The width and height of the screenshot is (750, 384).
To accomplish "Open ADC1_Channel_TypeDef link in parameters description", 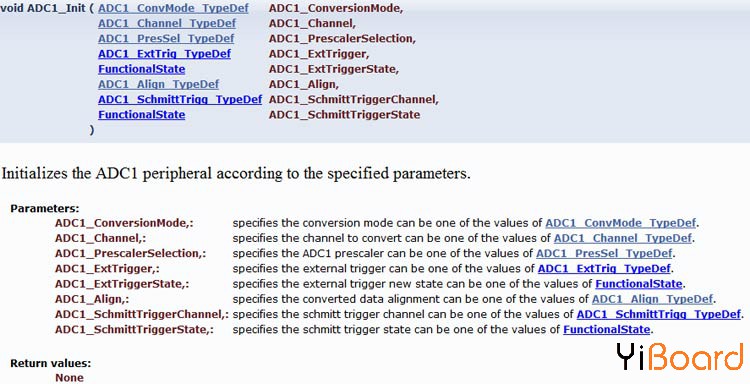I will click(623, 238).
